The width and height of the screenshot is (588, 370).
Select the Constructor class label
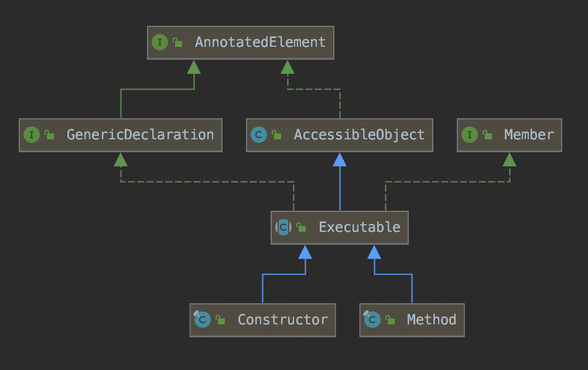tap(282, 320)
